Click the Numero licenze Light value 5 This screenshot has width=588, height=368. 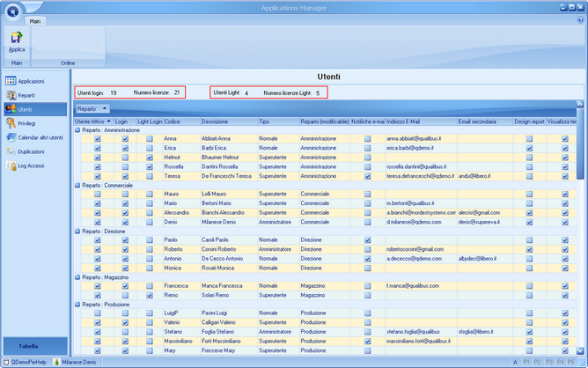[318, 93]
